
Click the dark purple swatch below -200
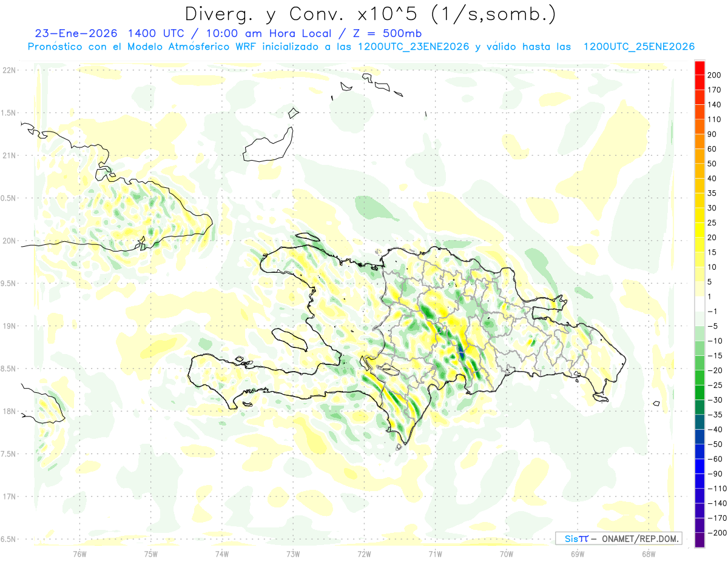click(699, 541)
